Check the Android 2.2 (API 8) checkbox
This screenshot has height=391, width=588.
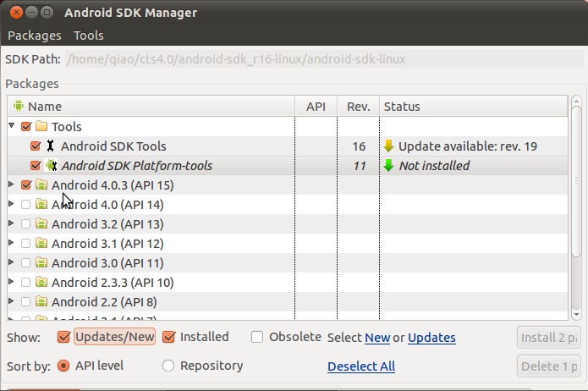click(26, 302)
